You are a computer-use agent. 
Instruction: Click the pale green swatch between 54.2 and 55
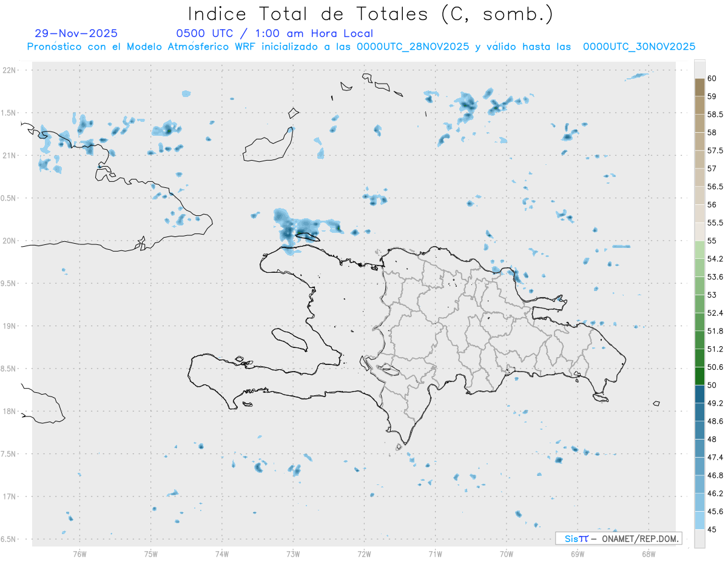pos(699,250)
